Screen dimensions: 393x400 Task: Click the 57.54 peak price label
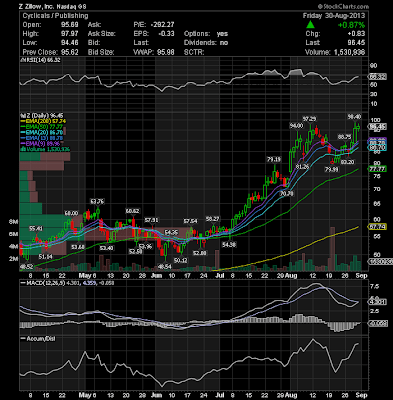point(191,221)
